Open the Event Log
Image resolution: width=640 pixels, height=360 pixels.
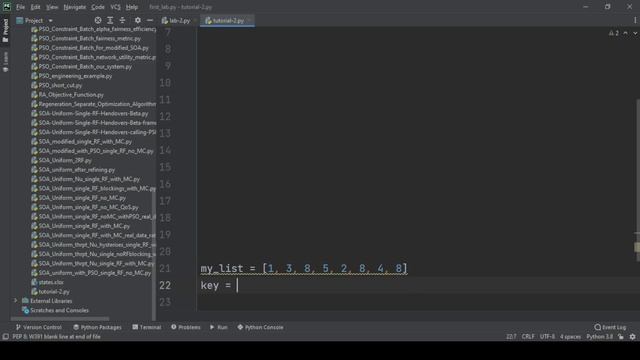coord(610,327)
